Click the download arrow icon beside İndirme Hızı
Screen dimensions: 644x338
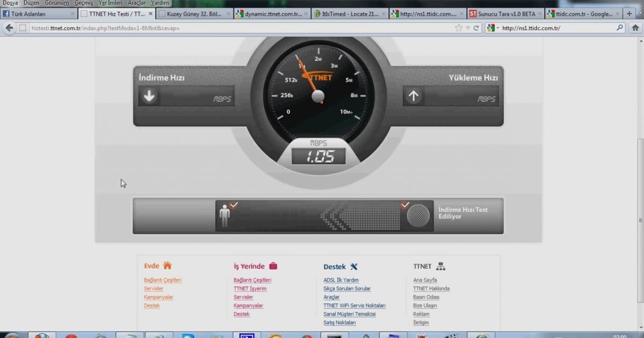[149, 95]
